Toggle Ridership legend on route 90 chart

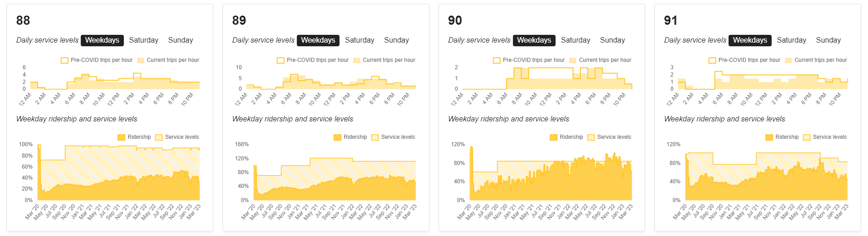click(x=554, y=137)
